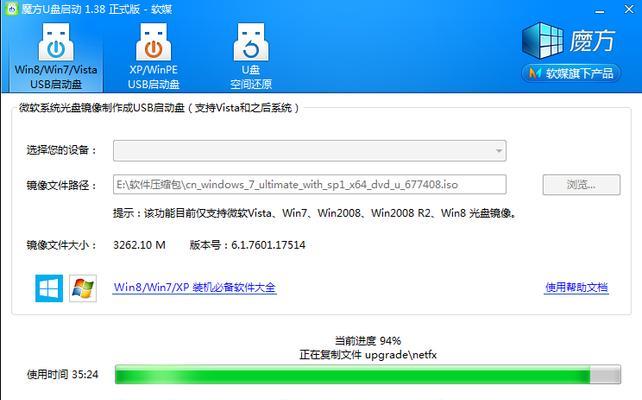Click the 正在复制文件 upgrade\netfx status text
Screen dimensions: 642x400
point(368,355)
